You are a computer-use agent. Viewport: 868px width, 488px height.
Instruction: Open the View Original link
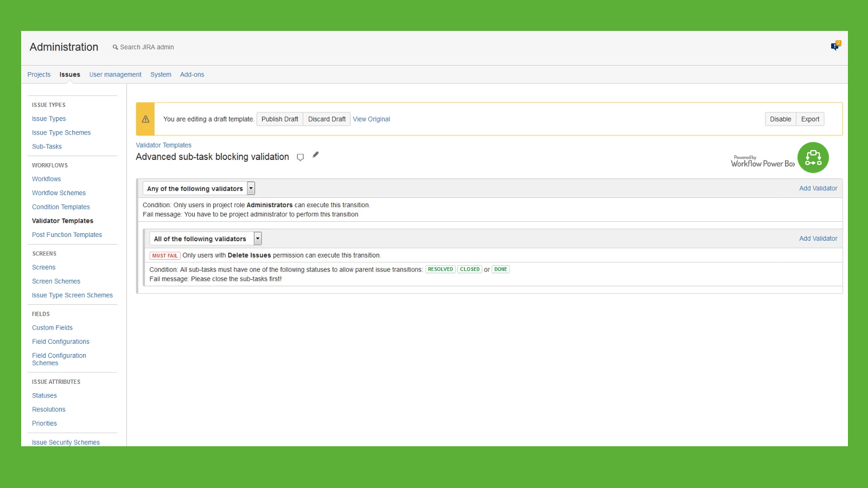click(x=371, y=119)
